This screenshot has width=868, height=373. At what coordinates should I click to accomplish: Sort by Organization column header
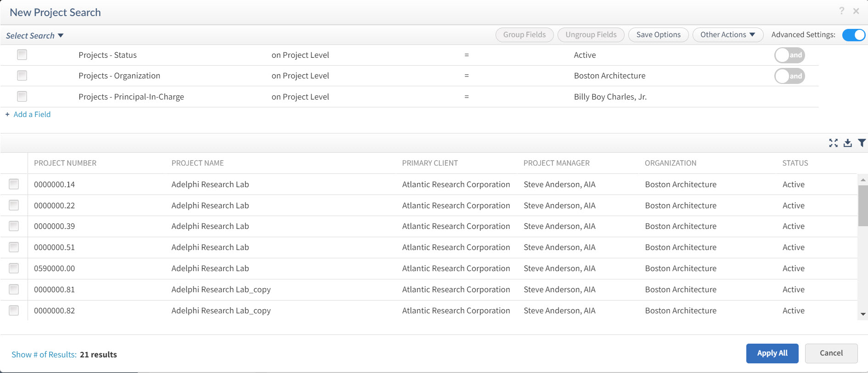coord(671,163)
